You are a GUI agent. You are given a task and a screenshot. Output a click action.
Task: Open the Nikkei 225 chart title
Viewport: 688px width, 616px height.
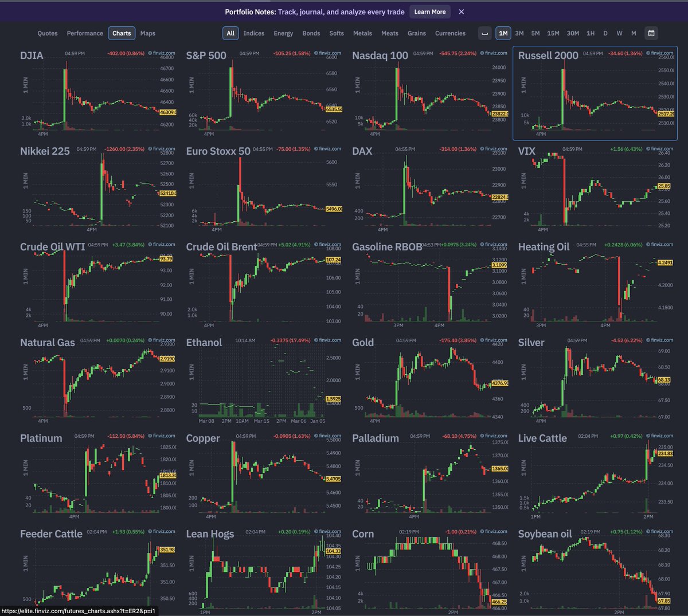[45, 151]
